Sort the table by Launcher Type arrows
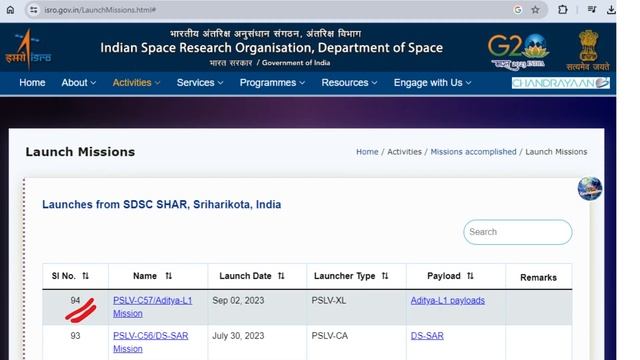This screenshot has height=360, width=640. [385, 276]
